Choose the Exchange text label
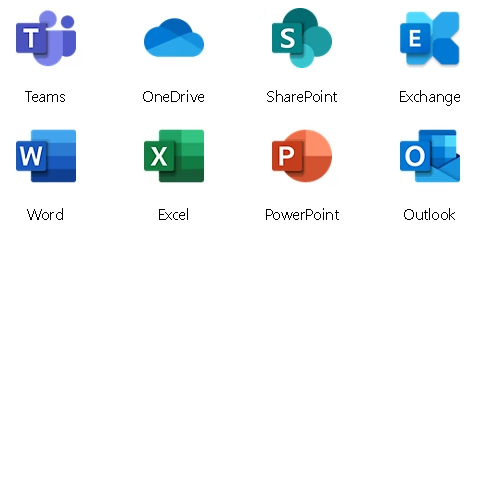This screenshot has height=500, width=493. tap(430, 98)
